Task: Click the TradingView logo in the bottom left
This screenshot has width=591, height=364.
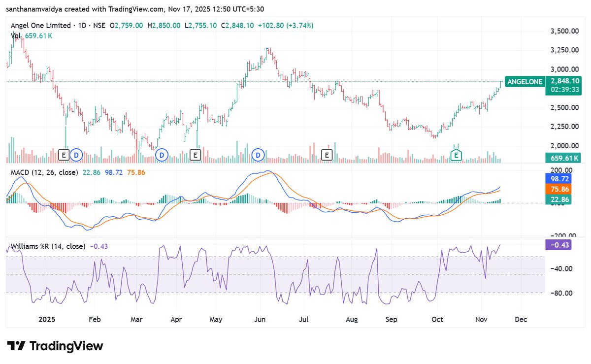Action: click(54, 346)
